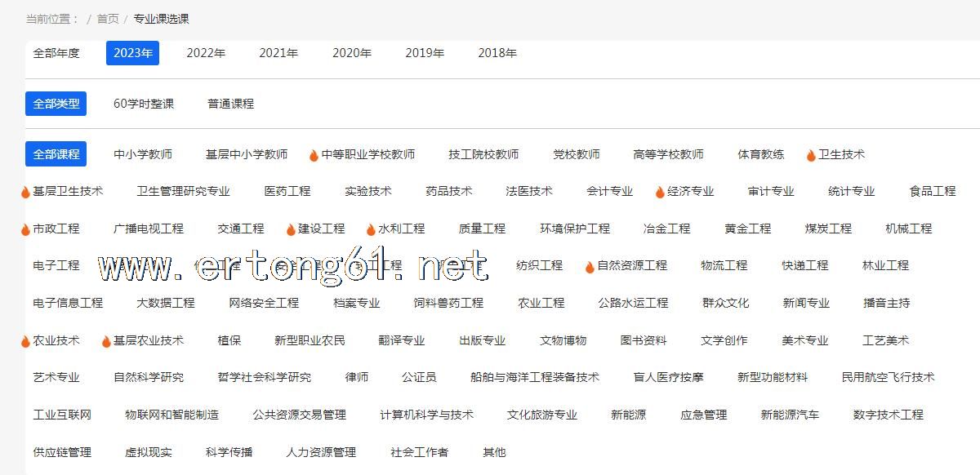Switch to the 2021年 year filter
This screenshot has width=980, height=475.
pyautogui.click(x=278, y=53)
